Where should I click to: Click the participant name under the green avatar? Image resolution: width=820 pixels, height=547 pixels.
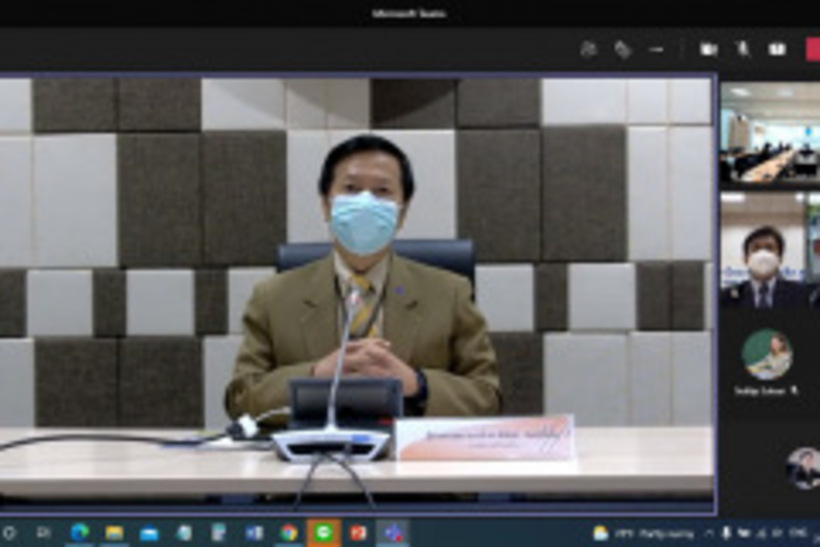coord(760,391)
